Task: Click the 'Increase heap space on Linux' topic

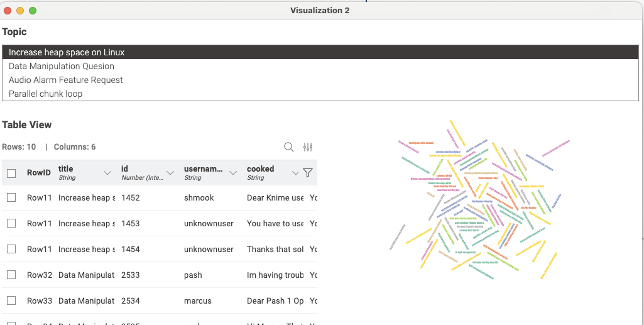Action: pyautogui.click(x=67, y=52)
